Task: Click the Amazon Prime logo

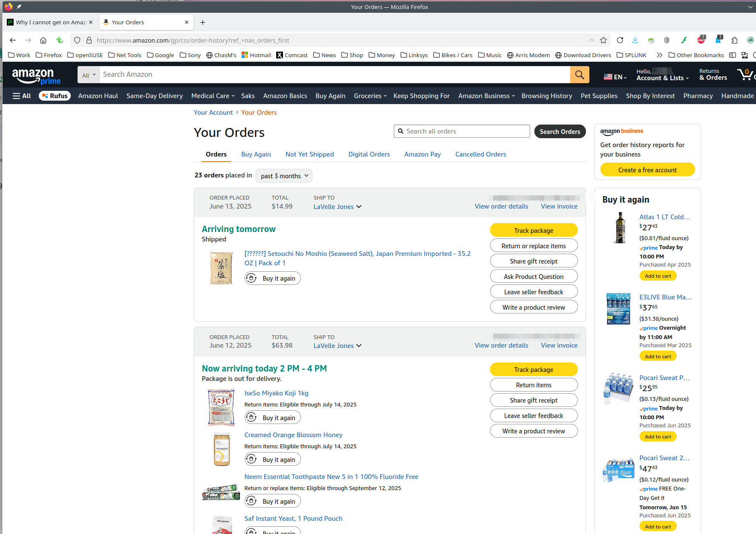Action: coord(37,76)
